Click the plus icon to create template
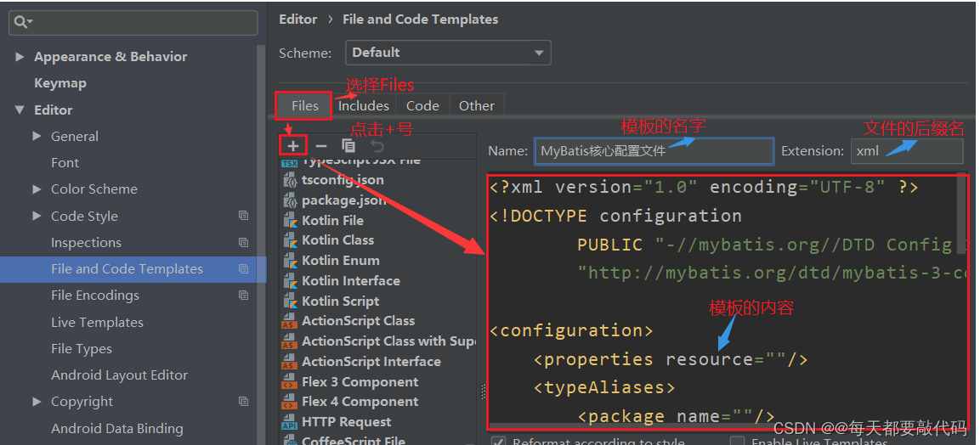 [x=292, y=146]
